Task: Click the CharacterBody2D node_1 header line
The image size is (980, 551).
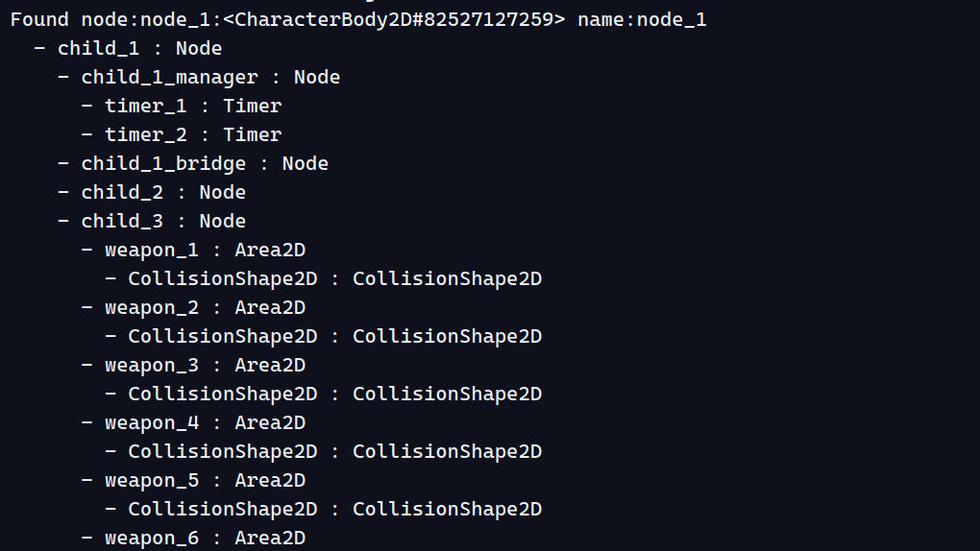Action: pyautogui.click(x=358, y=19)
